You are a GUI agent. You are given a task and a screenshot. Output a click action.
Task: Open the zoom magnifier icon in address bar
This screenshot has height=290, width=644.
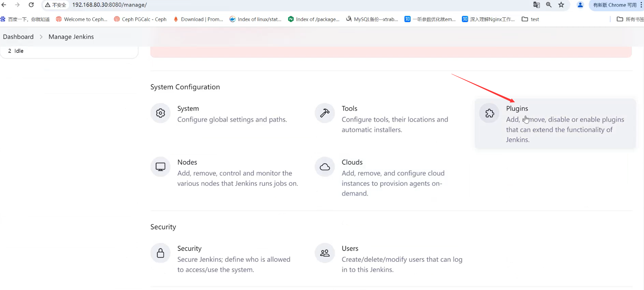pos(549,5)
